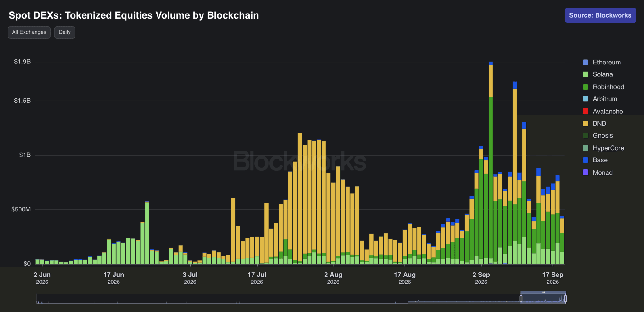Image resolution: width=644 pixels, height=312 pixels.
Task: Click the Gnosis dark-green legend icon
Action: coord(586,135)
